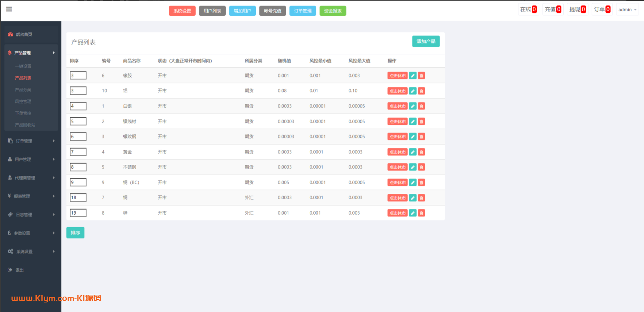
Task: Delete the 铝 product row
Action: click(421, 91)
